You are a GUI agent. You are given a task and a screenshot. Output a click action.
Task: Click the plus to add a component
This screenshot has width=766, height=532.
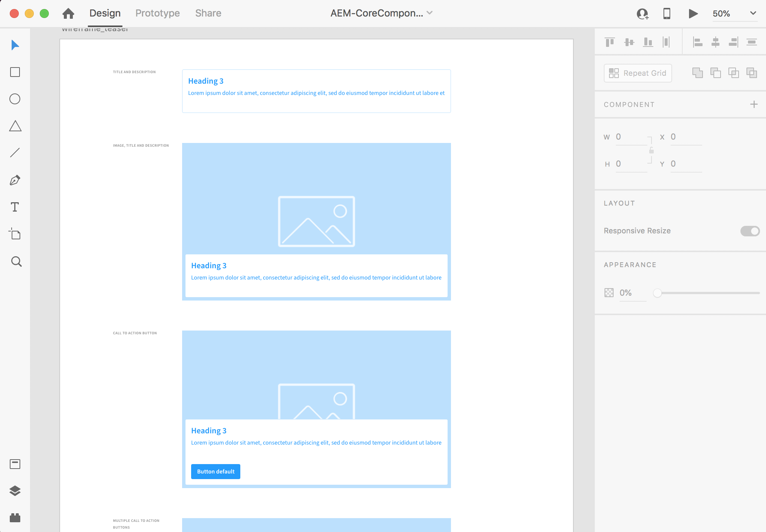pos(754,104)
